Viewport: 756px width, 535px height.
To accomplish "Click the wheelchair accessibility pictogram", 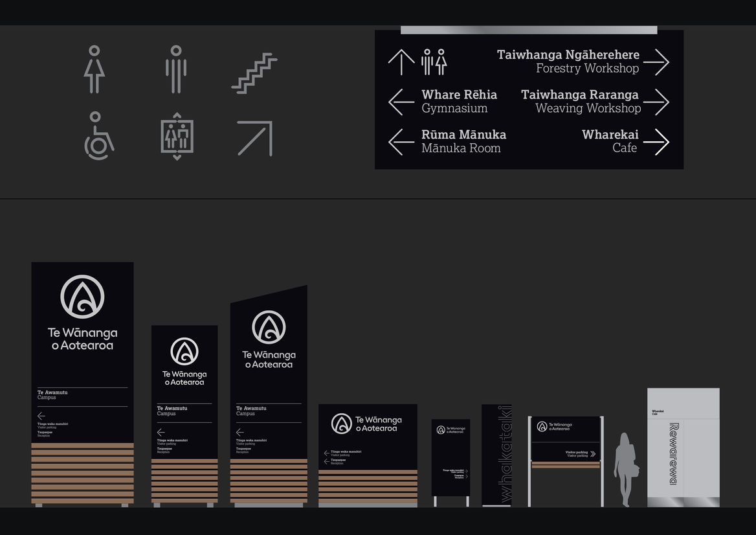I will click(98, 136).
